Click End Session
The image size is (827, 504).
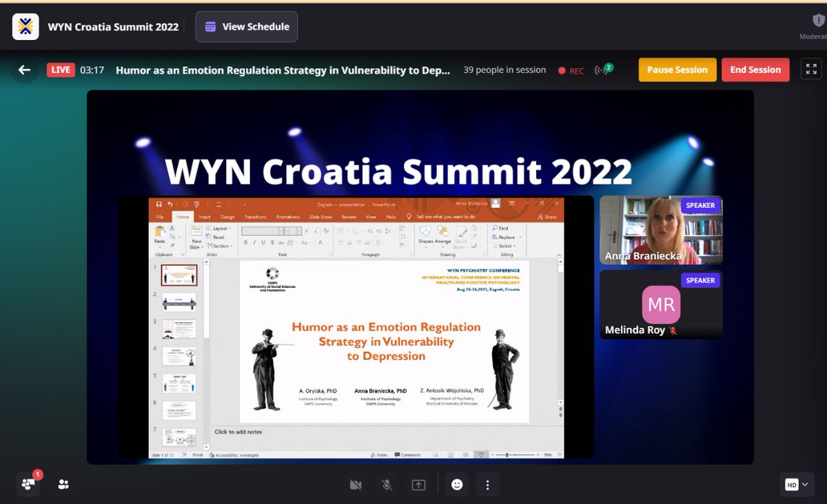coord(755,70)
